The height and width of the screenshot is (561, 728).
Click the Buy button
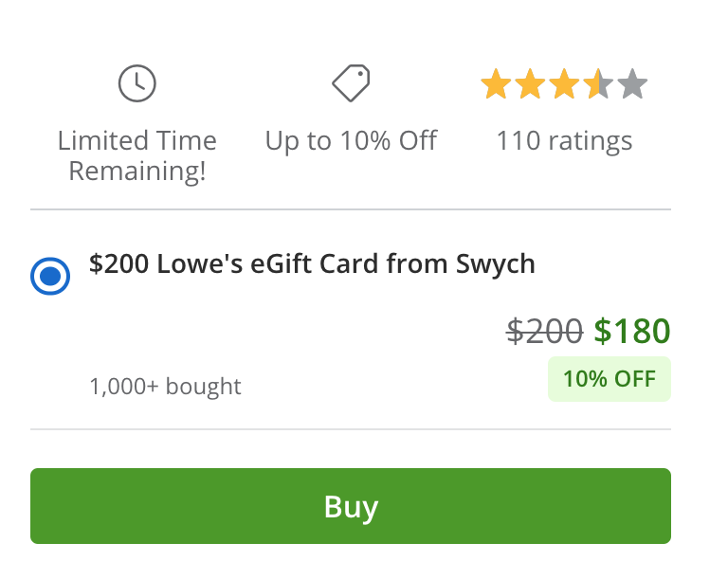pyautogui.click(x=351, y=506)
